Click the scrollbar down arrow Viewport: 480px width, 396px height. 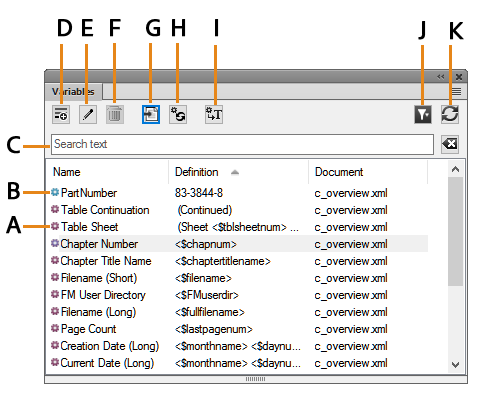coord(455,365)
